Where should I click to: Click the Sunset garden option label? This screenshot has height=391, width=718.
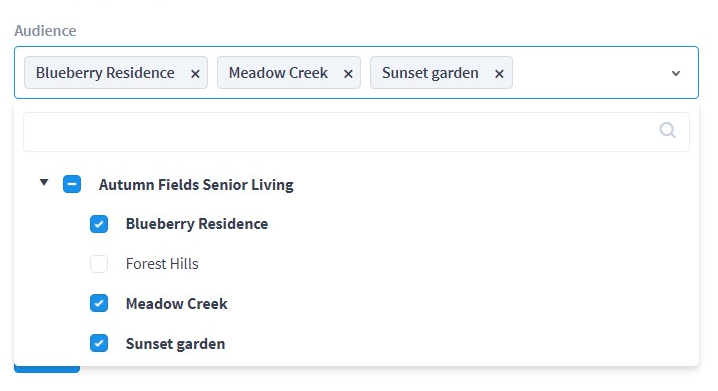[175, 344]
